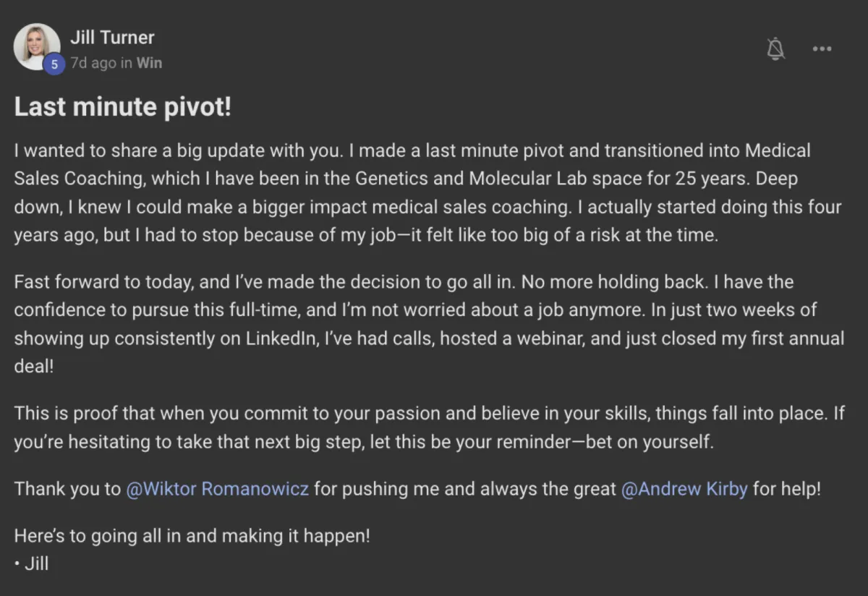The width and height of the screenshot is (868, 596).
Task: Click the words Thank you to
Action: (67, 489)
